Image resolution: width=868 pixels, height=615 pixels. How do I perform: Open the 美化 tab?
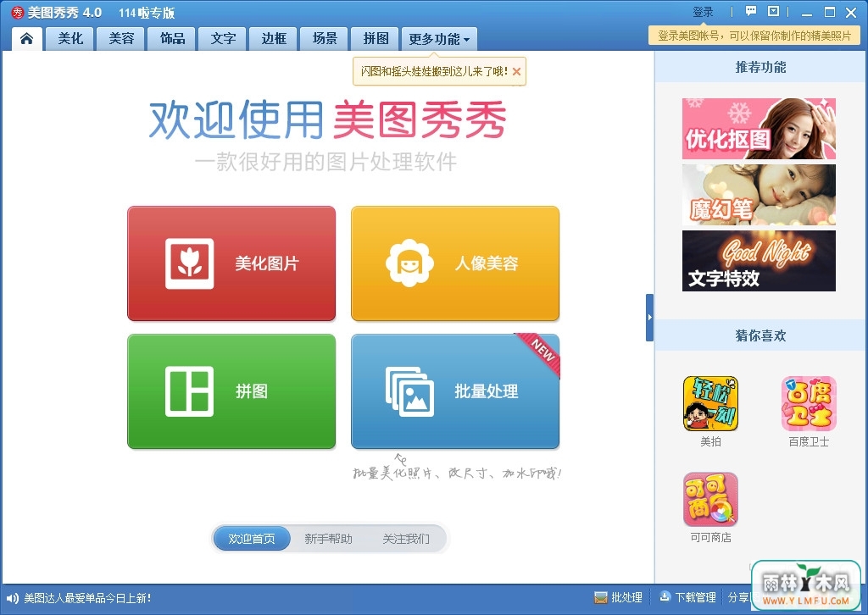click(70, 39)
